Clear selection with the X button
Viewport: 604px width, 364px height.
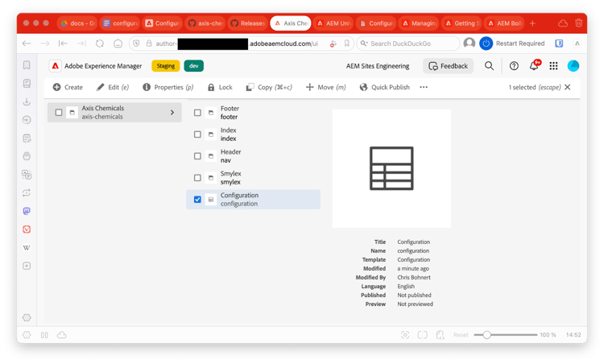coord(568,87)
